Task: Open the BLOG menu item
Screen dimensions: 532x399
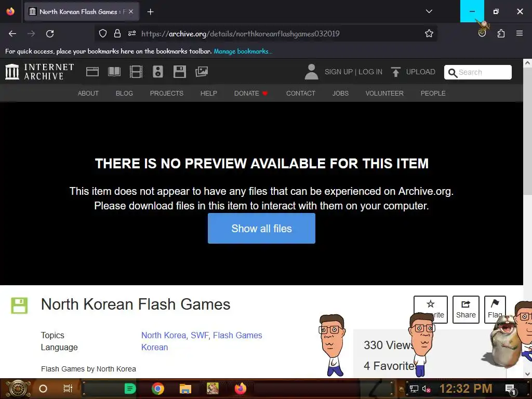Action: pos(124,94)
